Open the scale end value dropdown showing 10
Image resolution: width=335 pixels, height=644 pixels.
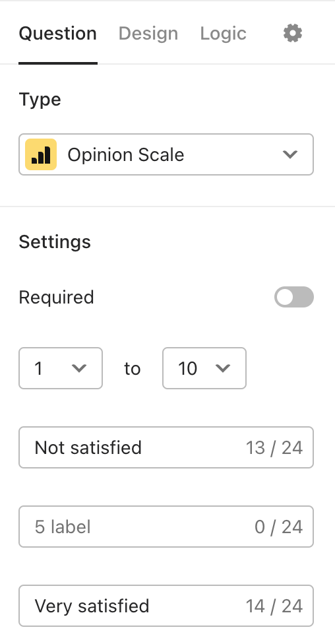point(204,368)
